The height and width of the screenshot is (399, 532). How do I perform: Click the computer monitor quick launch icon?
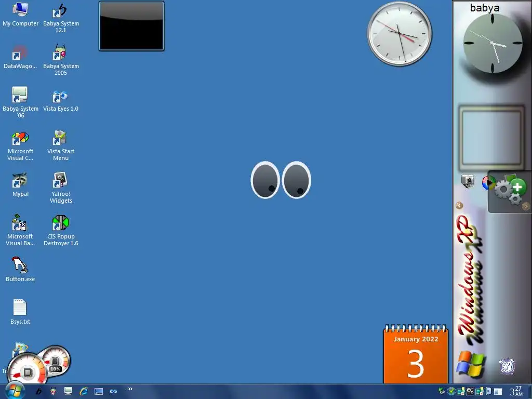[x=68, y=392]
